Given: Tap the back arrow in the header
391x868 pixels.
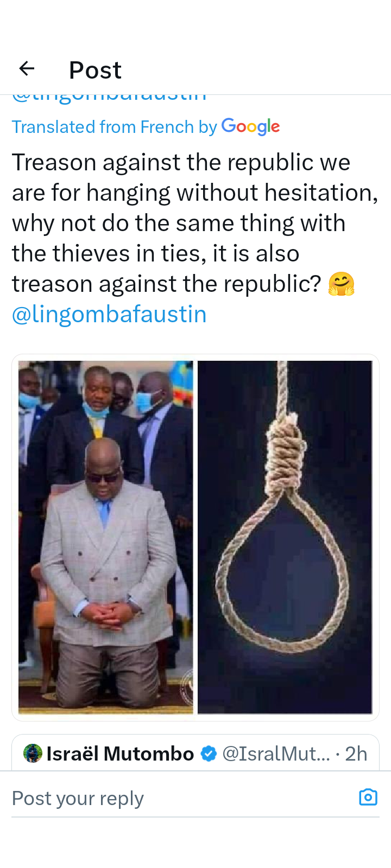Looking at the screenshot, I should pyautogui.click(x=27, y=68).
